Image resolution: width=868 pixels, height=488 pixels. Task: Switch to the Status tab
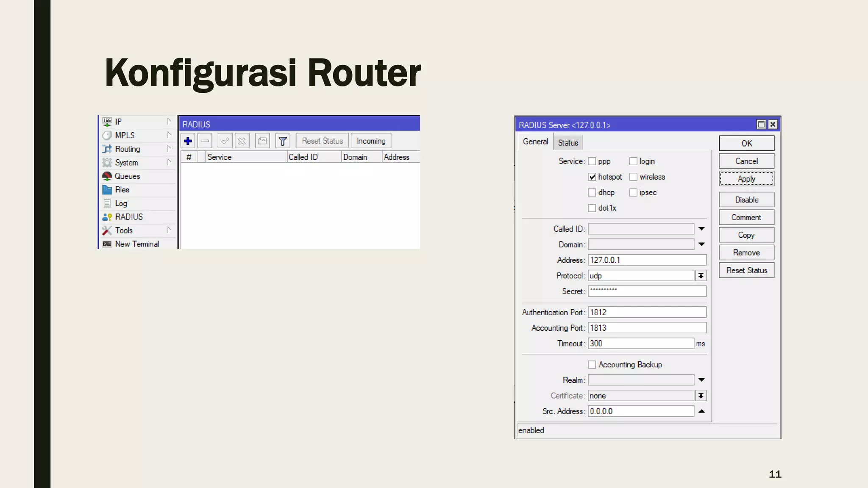[568, 143]
